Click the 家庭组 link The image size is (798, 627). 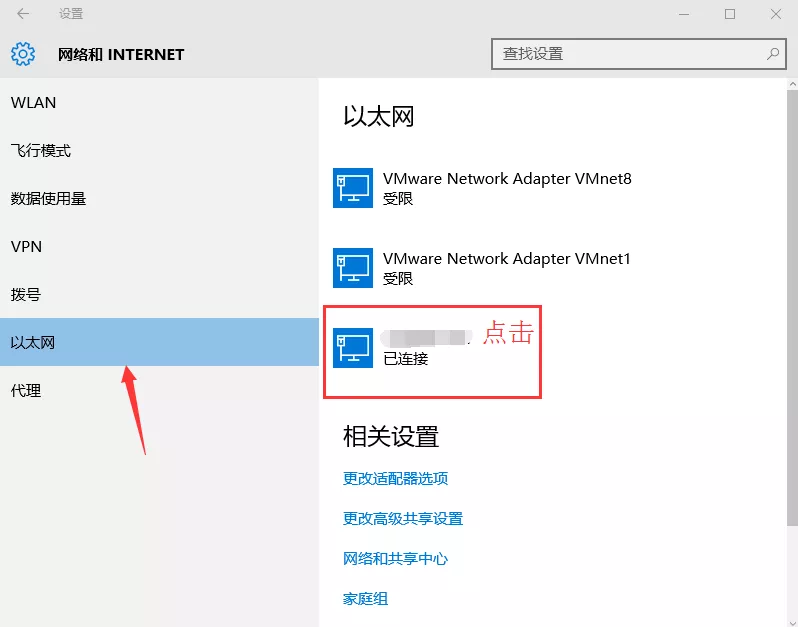point(365,599)
